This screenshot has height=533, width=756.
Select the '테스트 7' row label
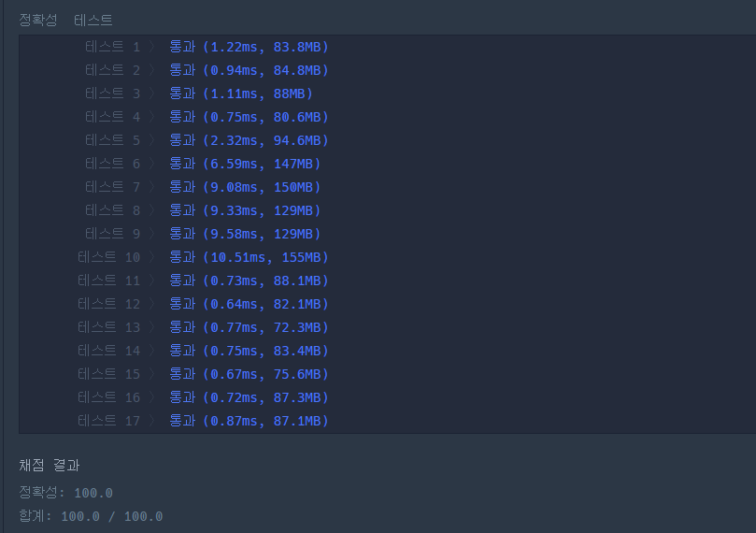[112, 187]
